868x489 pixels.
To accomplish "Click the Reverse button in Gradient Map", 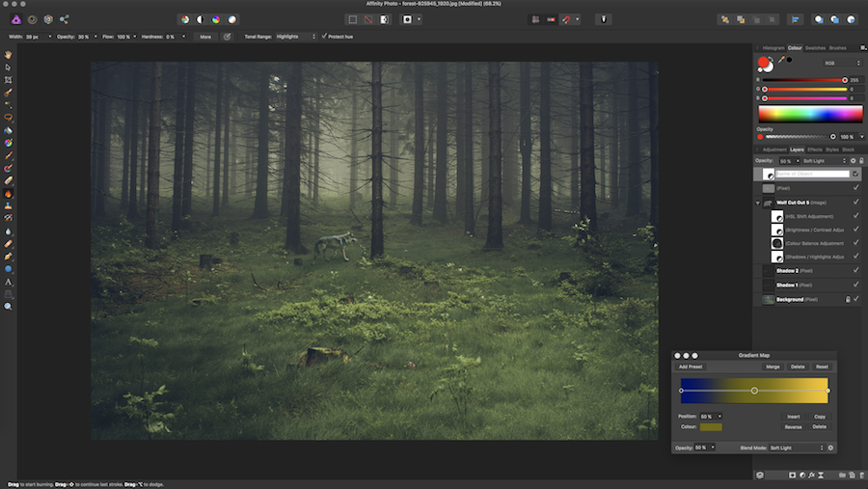I will click(x=793, y=426).
